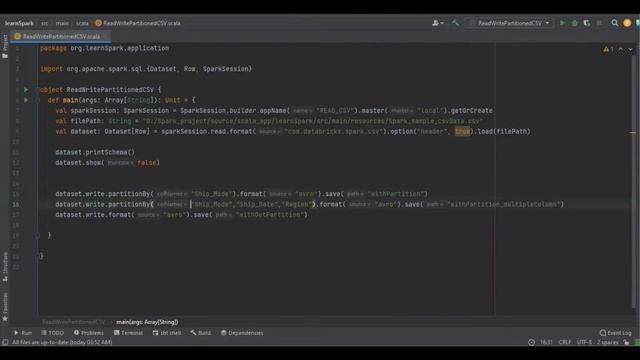Screen dimensions: 640x360
Task: Click ReadWritePartitionedCSV.scala breadcrumb in navigation bar
Action: pos(138,23)
